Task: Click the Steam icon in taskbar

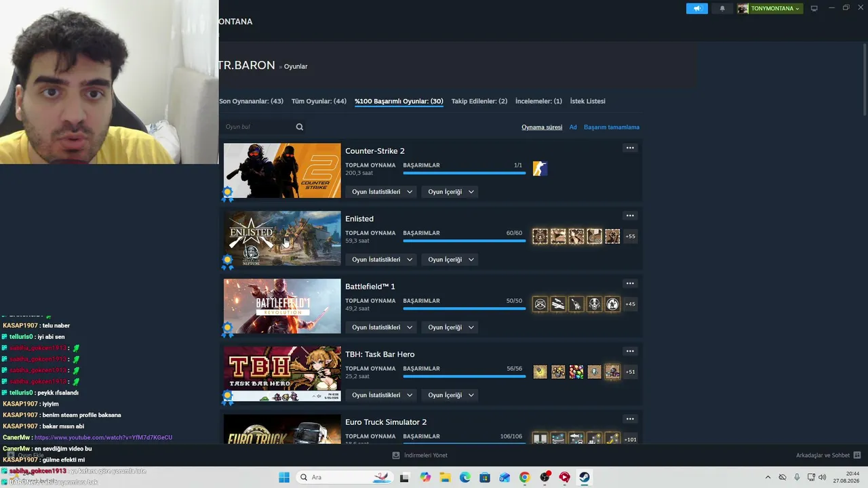Action: (584, 477)
